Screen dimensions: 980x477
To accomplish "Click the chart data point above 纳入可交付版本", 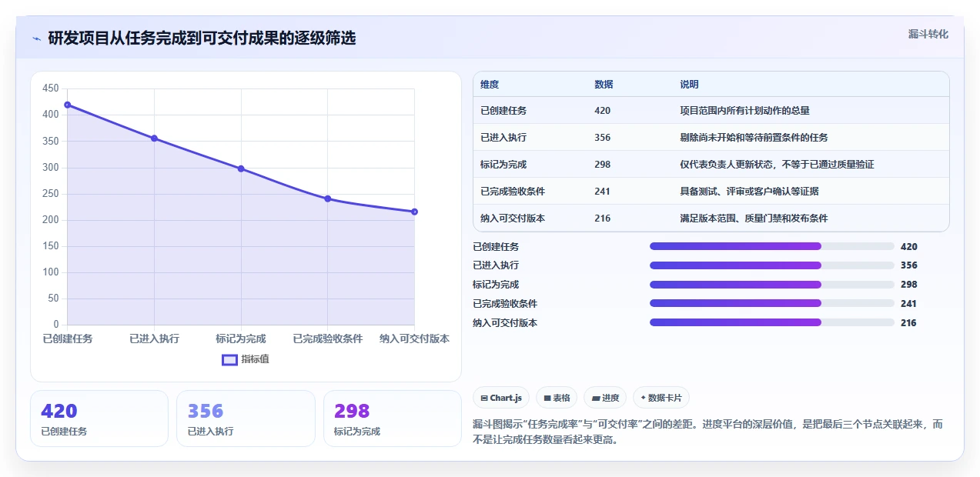I will pos(414,212).
